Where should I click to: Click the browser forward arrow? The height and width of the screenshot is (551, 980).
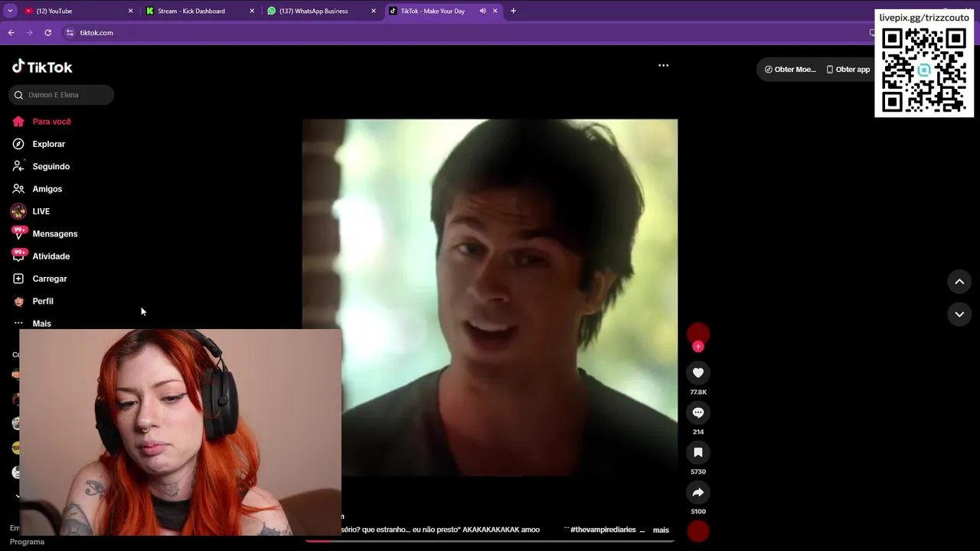(x=29, y=32)
